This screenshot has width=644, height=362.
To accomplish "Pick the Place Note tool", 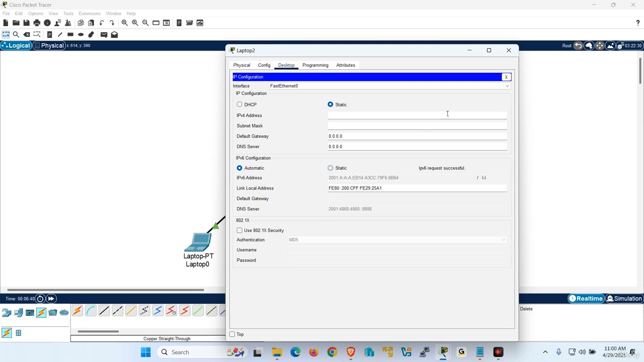I will 49,35.
